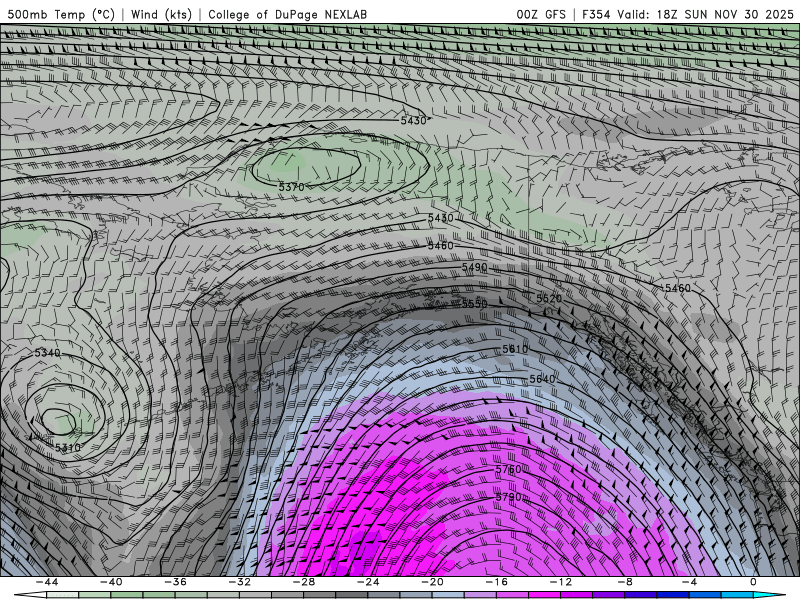Click the 0 color scale label
This screenshot has width=800, height=600.
[x=754, y=582]
